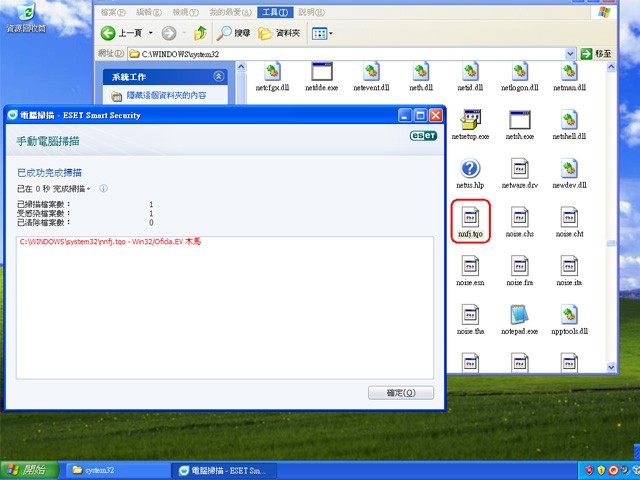This screenshot has width=640, height=480.
Task: Select the netcfgx.dll file icon
Action: coord(272,72)
